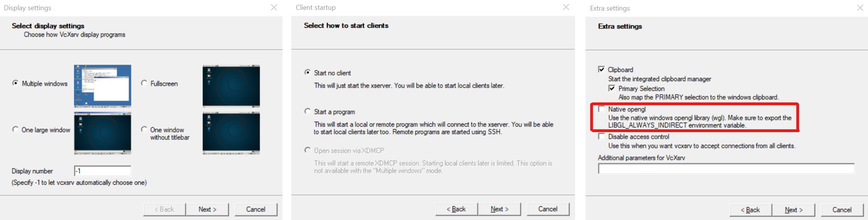Click Cancel in Client startup window

tap(548, 209)
